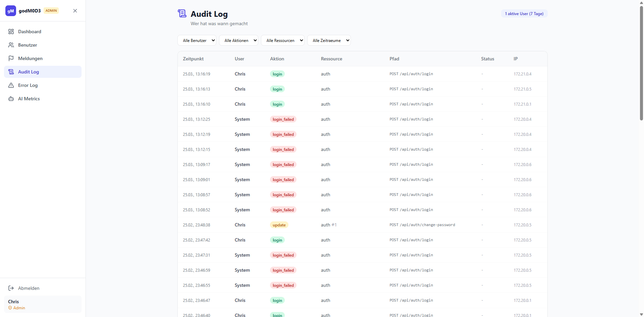Click the Error Log warning triangle icon
The width and height of the screenshot is (644, 317).
11,85
